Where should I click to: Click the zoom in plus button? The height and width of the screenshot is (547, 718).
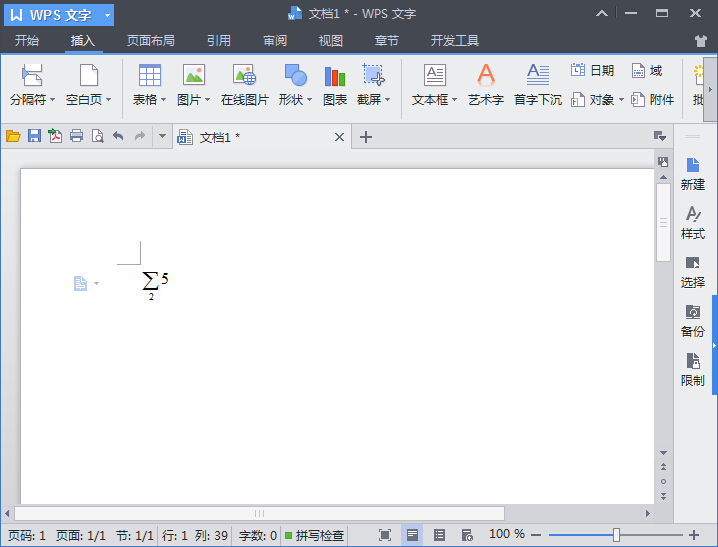(694, 535)
